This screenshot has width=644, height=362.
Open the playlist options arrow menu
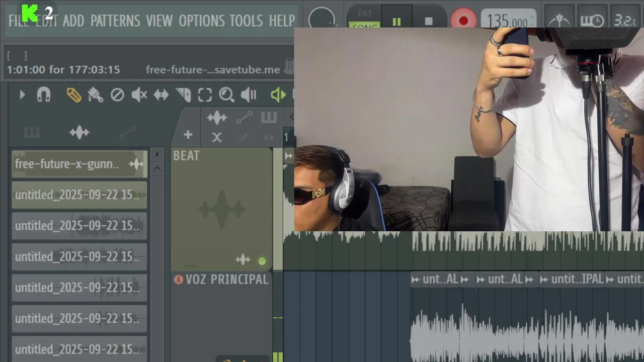click(22, 95)
